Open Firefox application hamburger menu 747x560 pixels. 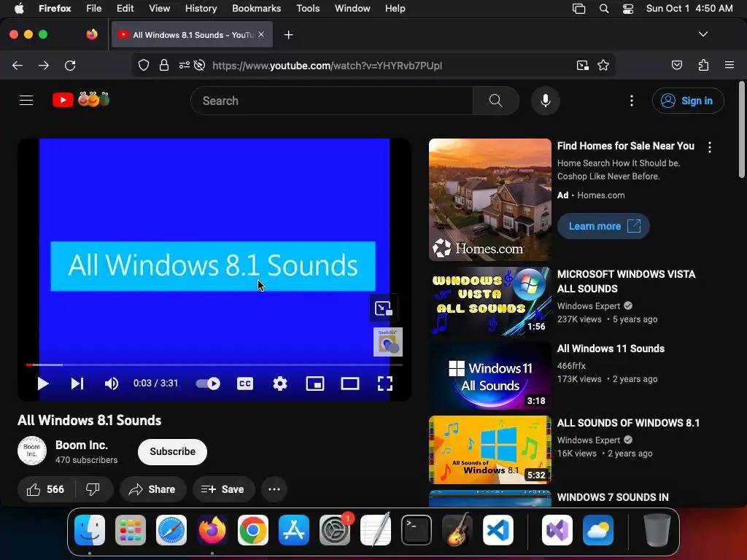click(729, 65)
